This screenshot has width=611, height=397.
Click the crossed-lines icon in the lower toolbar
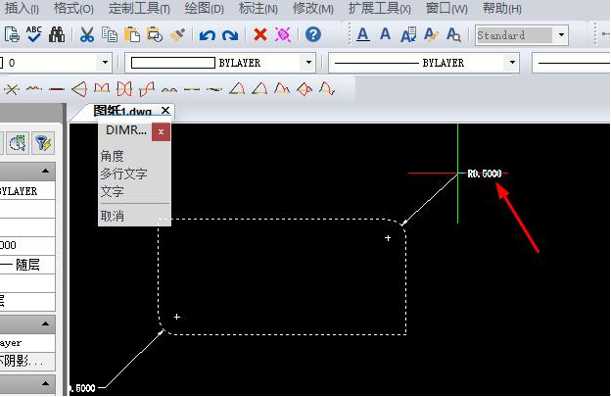click(11, 90)
